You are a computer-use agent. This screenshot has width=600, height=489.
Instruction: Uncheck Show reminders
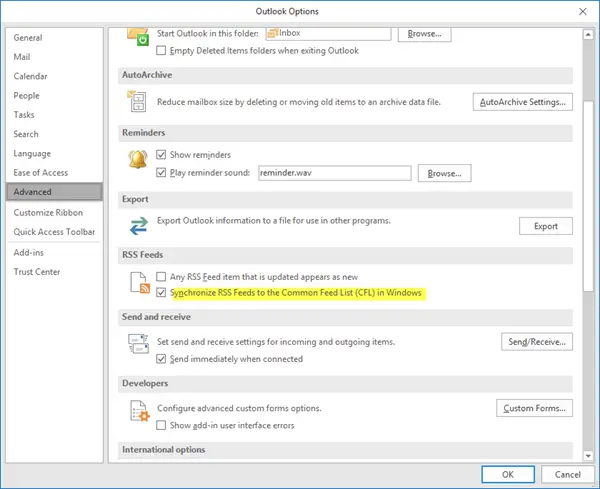161,155
